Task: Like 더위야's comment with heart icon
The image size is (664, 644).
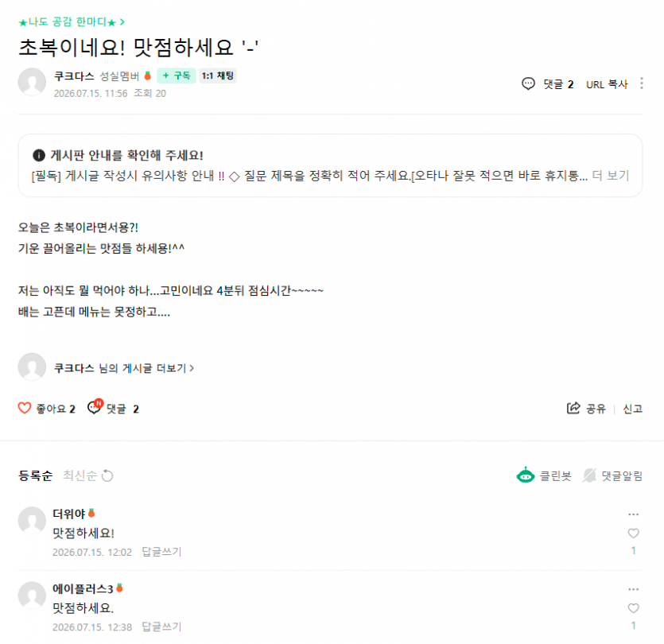Action: click(633, 533)
